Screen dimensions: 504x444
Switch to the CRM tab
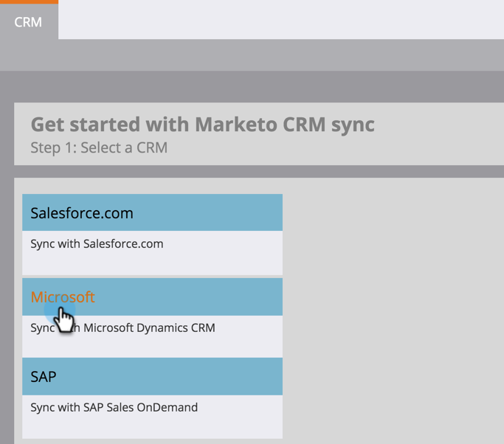pos(28,22)
